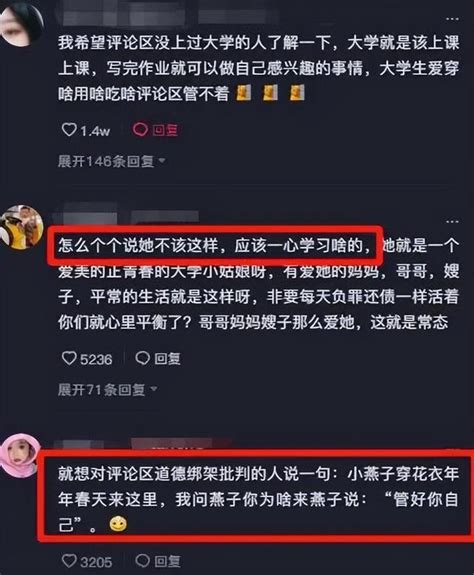Click dropdown arrow next to 展开146条回复
The width and height of the screenshot is (474, 575).
pyautogui.click(x=161, y=161)
